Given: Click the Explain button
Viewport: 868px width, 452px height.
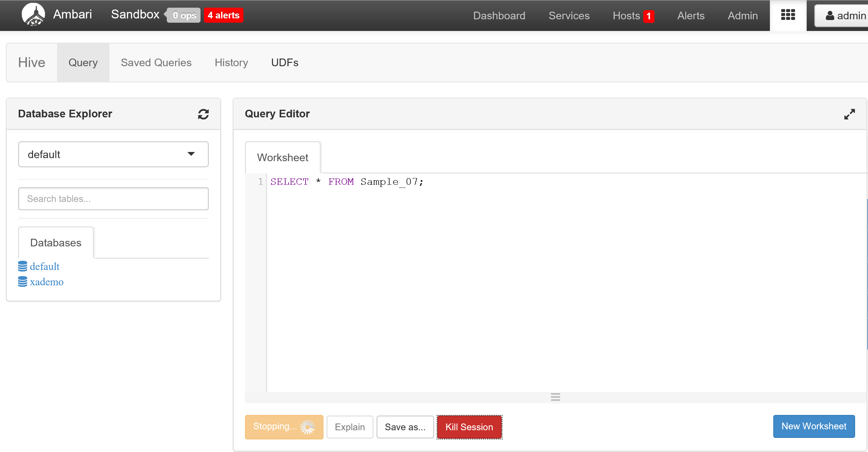Looking at the screenshot, I should coord(350,427).
